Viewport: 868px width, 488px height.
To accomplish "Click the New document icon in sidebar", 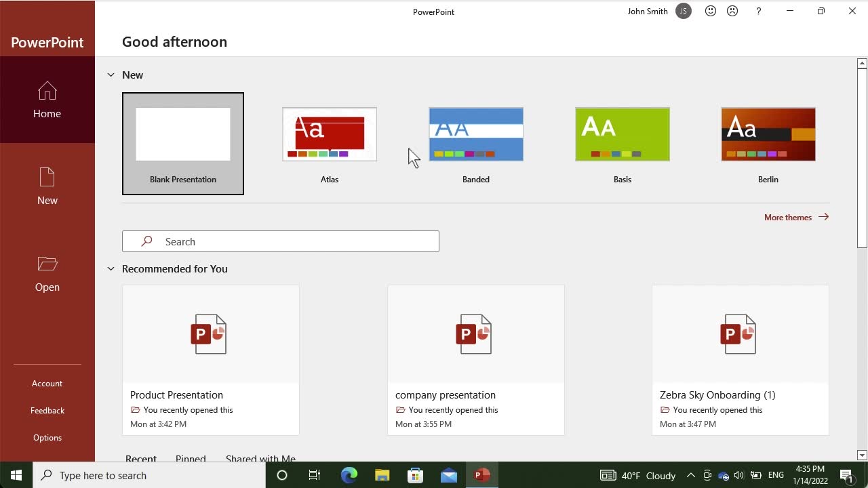I will (47, 178).
